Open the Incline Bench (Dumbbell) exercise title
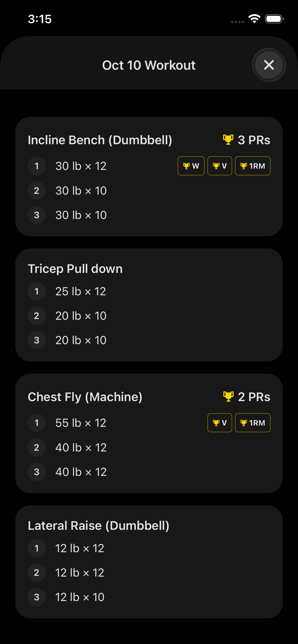The height and width of the screenshot is (644, 298). click(100, 140)
